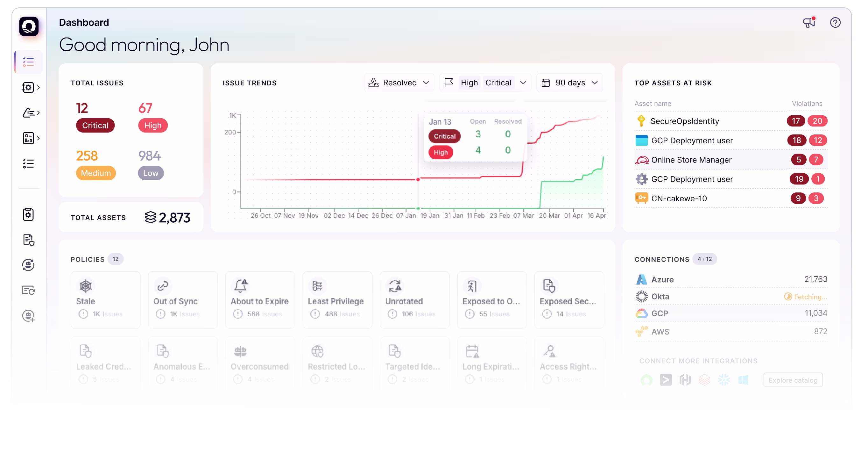Click the Asset name column header
Viewport: 868px width, 475px height.
(652, 104)
